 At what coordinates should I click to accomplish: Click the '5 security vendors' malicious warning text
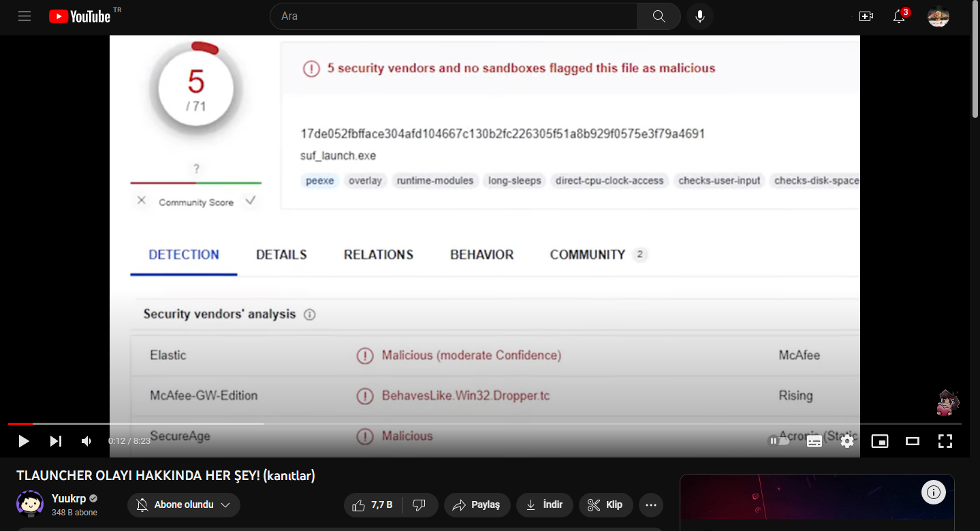(522, 68)
